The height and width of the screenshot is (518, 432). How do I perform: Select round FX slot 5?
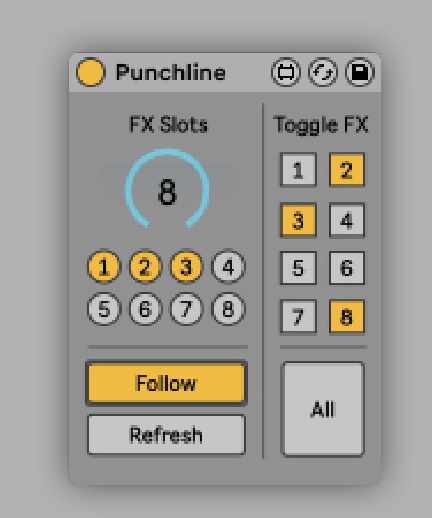(104, 309)
